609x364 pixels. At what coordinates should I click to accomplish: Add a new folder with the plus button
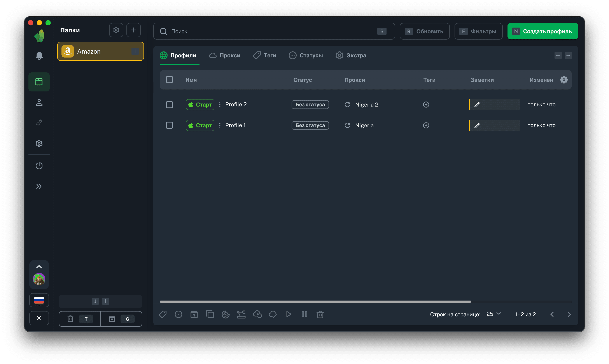pos(133,30)
